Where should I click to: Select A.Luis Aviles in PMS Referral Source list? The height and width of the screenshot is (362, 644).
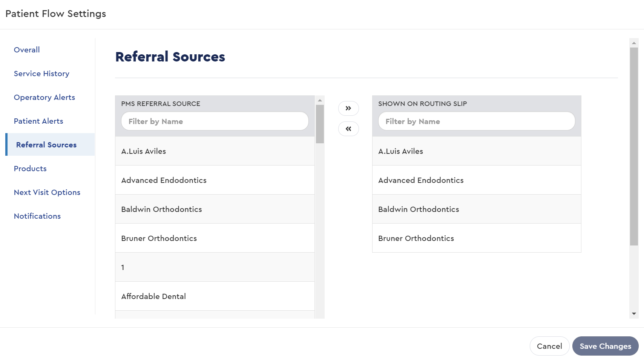click(215, 151)
